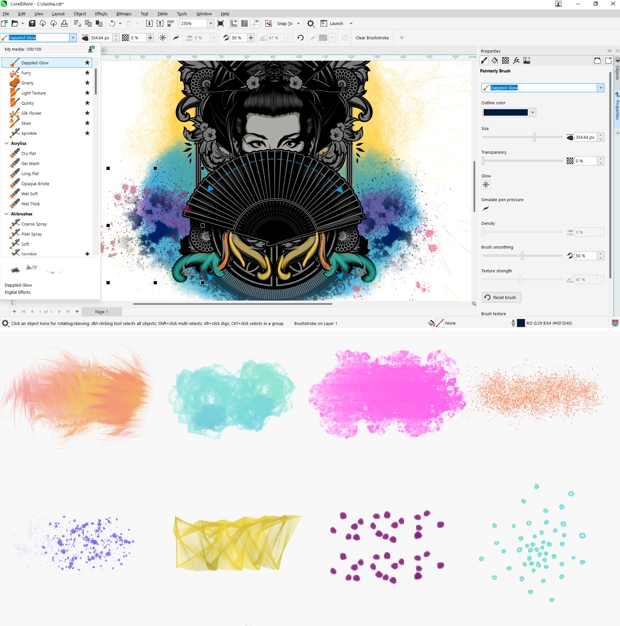Open the Transparency tab icon in Properties
Viewport: 620px width, 626px height.
(505, 60)
